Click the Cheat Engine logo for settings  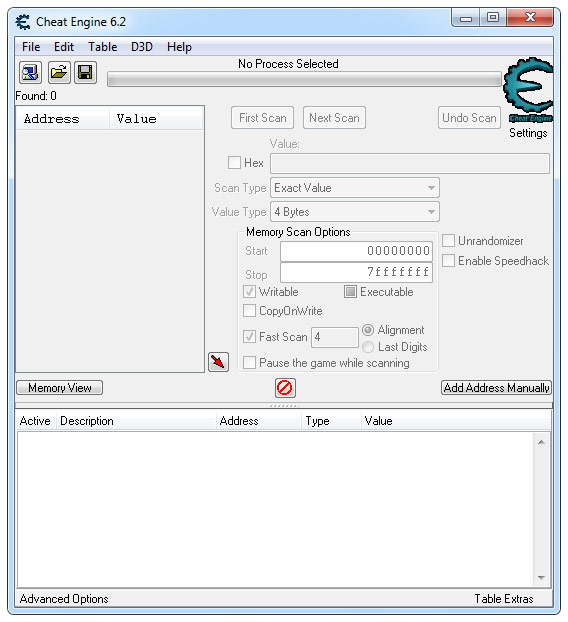(x=528, y=90)
